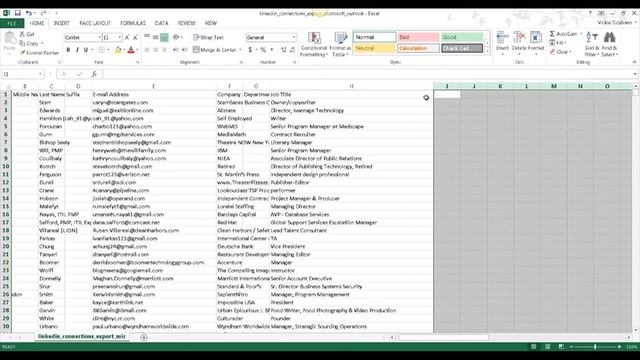
Task: Expand the cell styles gallery
Action: pos(487,51)
